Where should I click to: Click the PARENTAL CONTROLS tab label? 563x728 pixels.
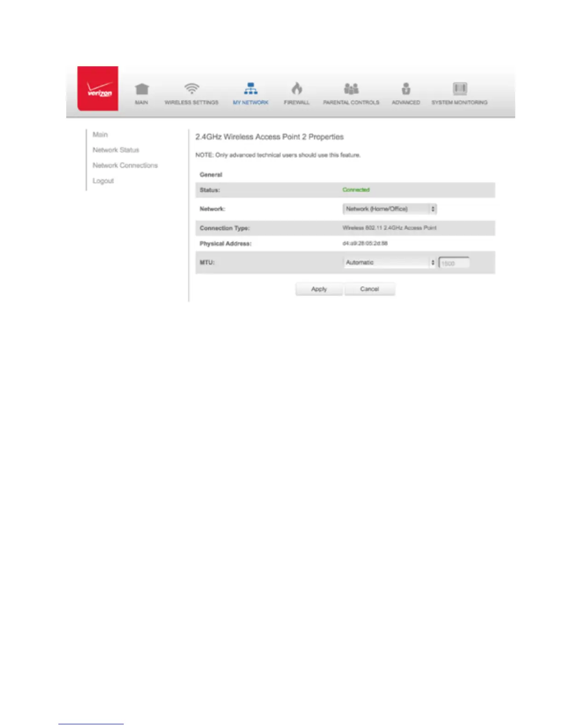[x=351, y=102]
